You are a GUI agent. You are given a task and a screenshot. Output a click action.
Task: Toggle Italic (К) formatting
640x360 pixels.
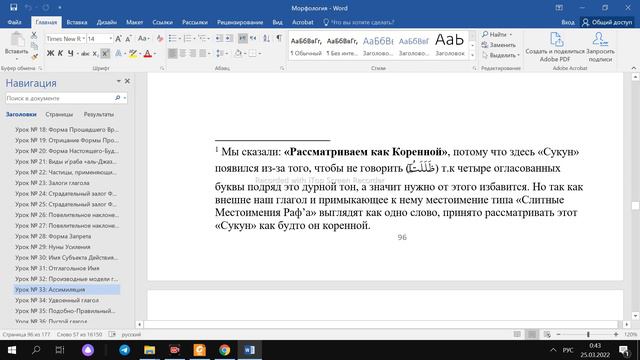point(60,53)
